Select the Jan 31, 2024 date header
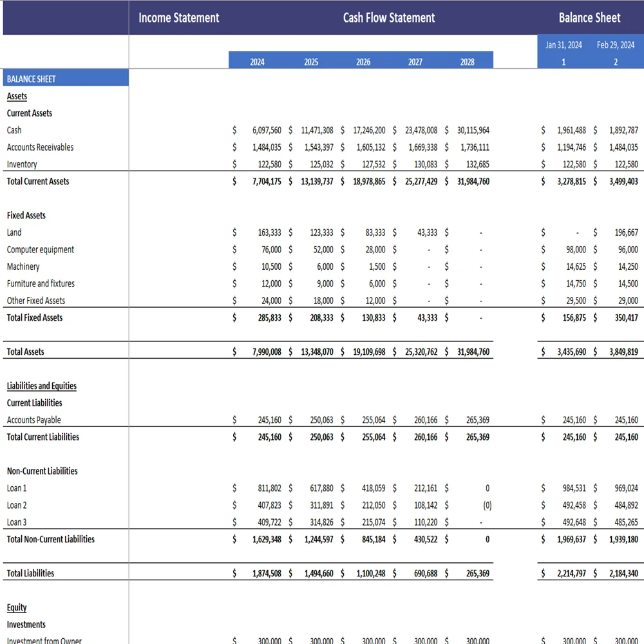This screenshot has height=644, width=644. (563, 45)
